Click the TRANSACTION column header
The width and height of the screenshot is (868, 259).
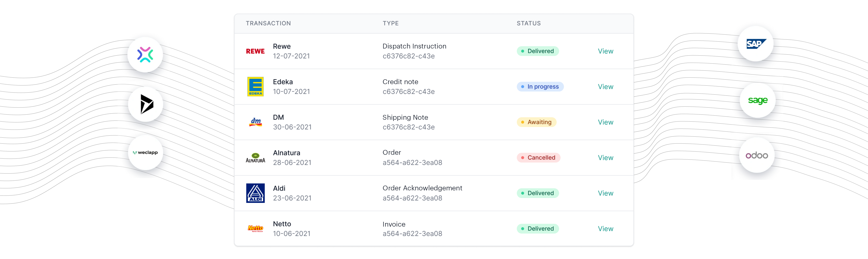(268, 23)
